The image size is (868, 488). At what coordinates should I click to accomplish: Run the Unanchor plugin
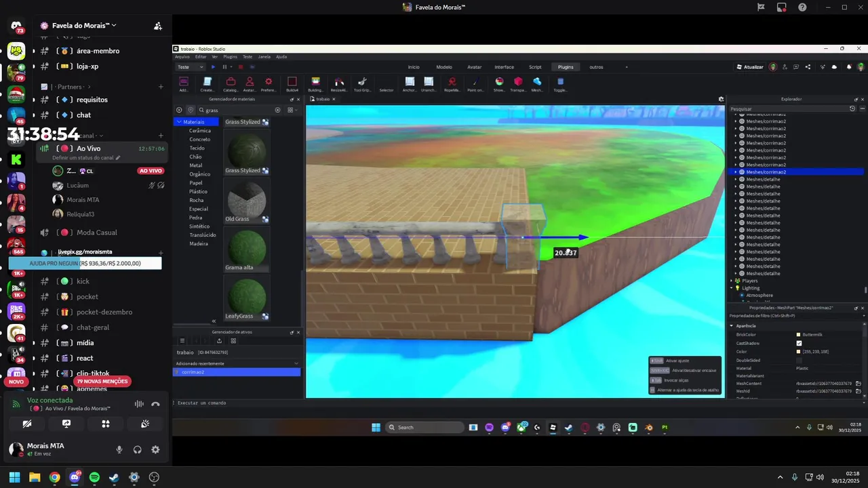point(429,84)
